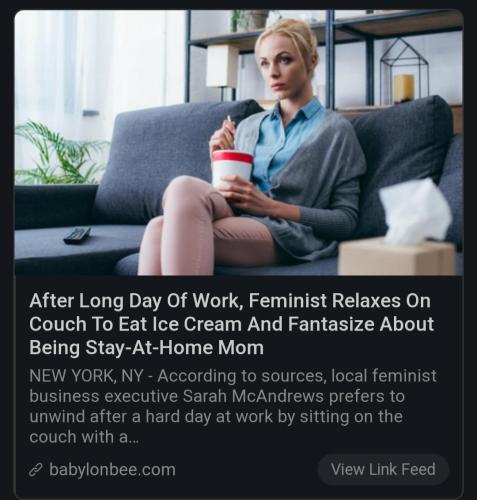Image resolution: width=477 pixels, height=500 pixels.
Task: Open the babylonbee.com source link
Action: point(112,470)
